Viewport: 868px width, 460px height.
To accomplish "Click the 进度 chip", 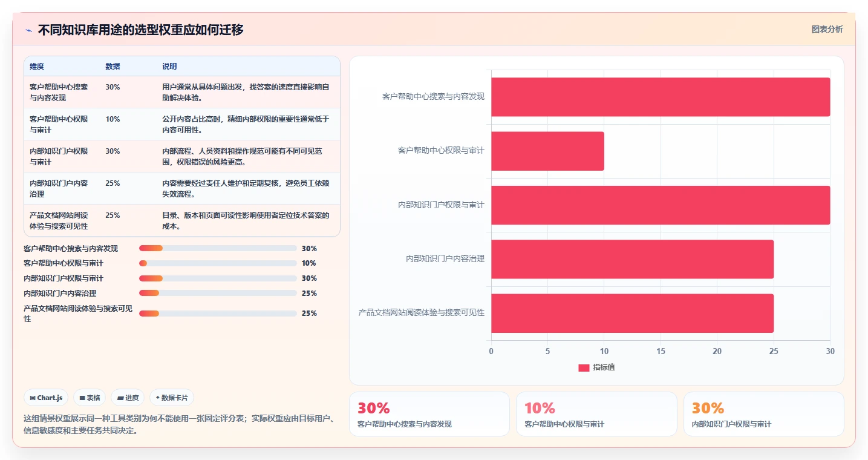I will (128, 398).
